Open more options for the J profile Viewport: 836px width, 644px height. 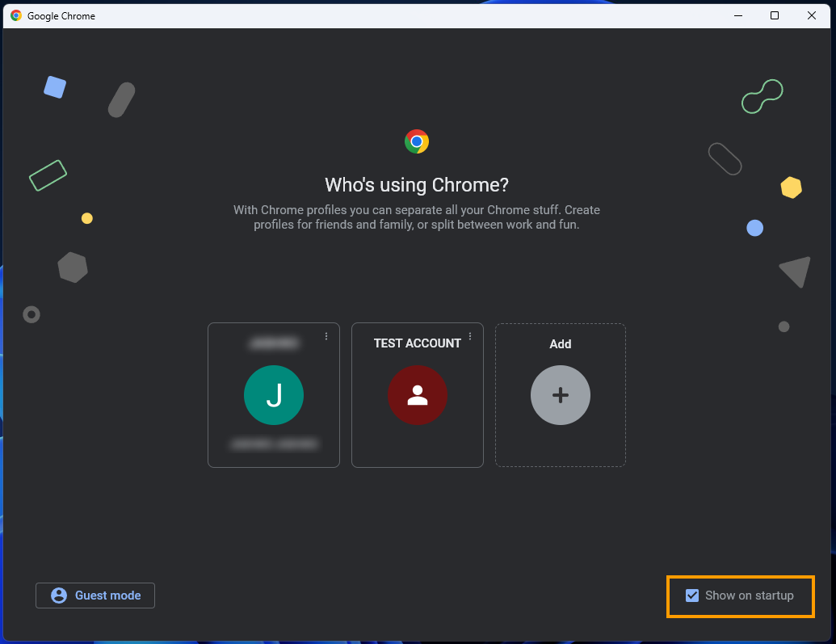click(x=326, y=336)
